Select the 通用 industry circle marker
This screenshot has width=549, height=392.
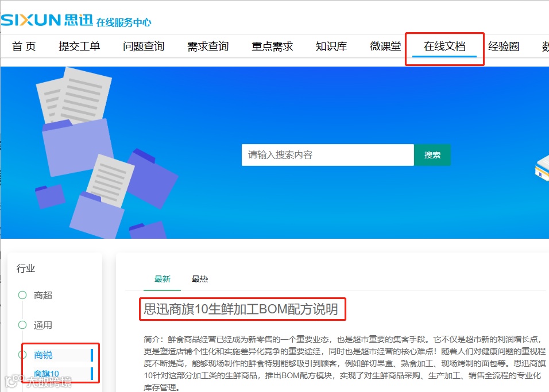(22, 325)
